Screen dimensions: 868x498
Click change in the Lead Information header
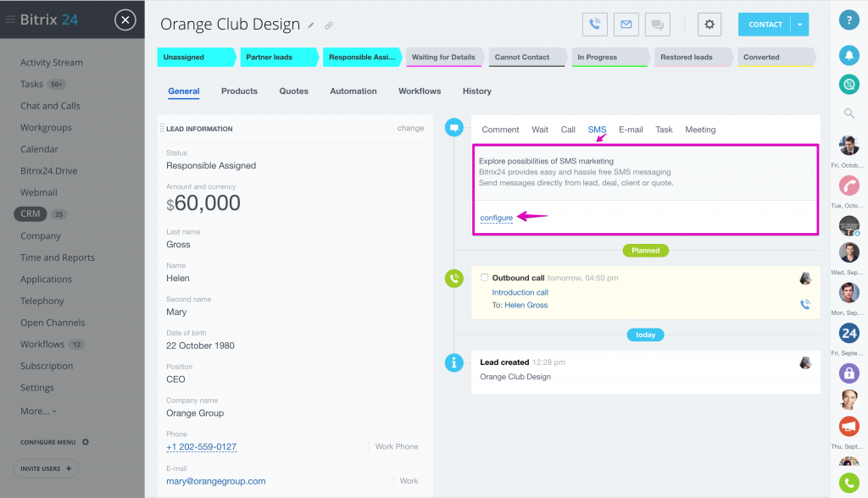pos(410,128)
